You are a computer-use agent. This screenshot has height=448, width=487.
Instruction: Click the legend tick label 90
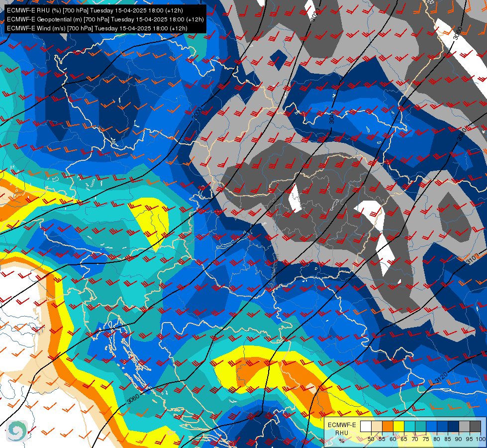coord(459,439)
